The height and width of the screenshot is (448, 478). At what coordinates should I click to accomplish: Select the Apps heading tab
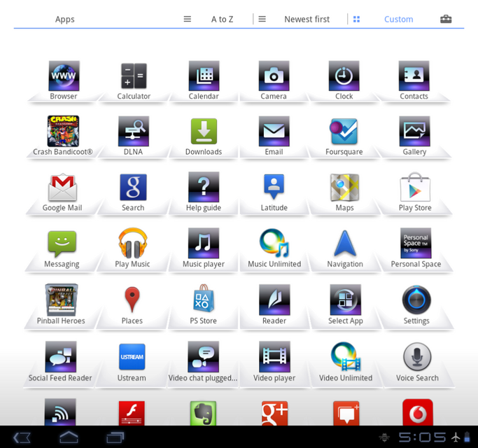[64, 19]
